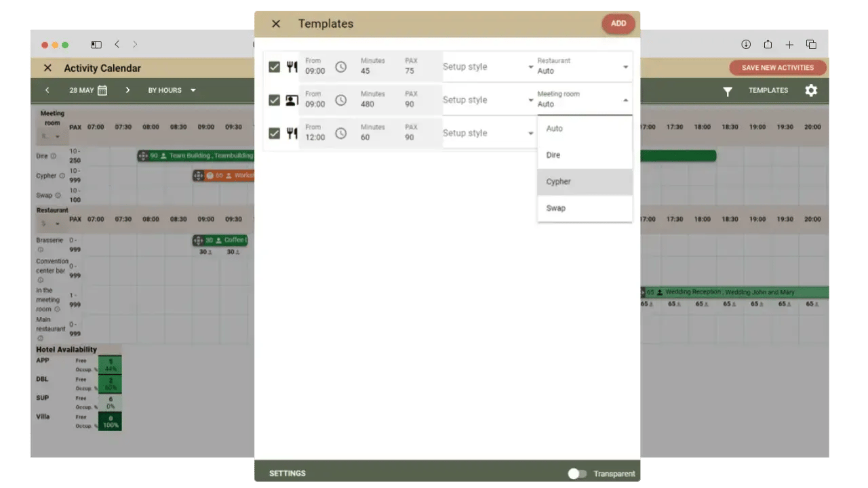Click the fork-and-knife icon on the 12:00 row
868x488 pixels.
click(292, 133)
